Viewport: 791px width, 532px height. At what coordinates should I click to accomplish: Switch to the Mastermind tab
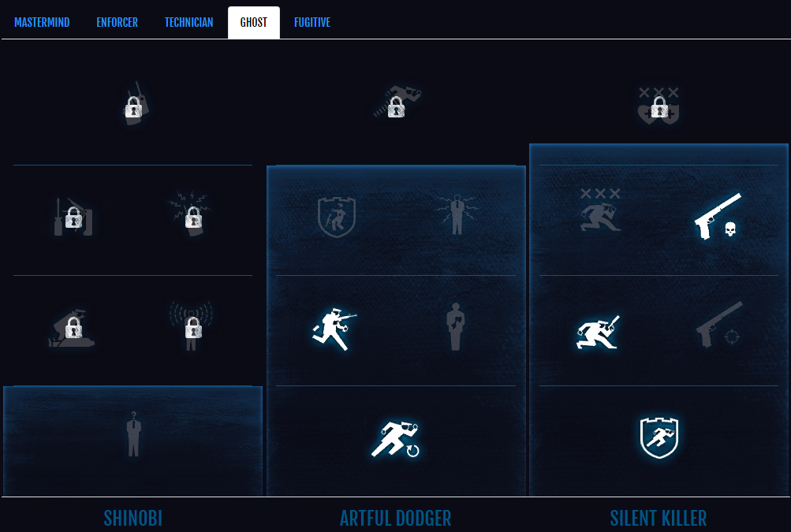click(x=42, y=22)
